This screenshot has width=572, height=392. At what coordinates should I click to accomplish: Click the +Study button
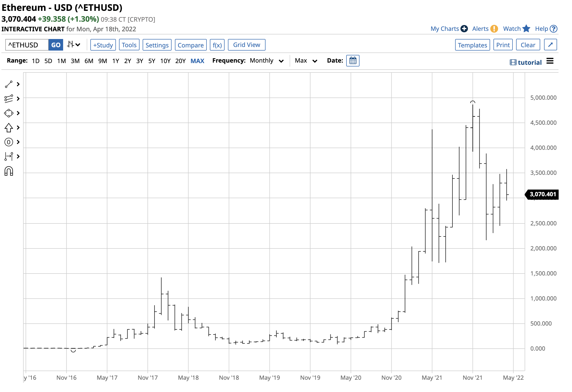coord(103,45)
